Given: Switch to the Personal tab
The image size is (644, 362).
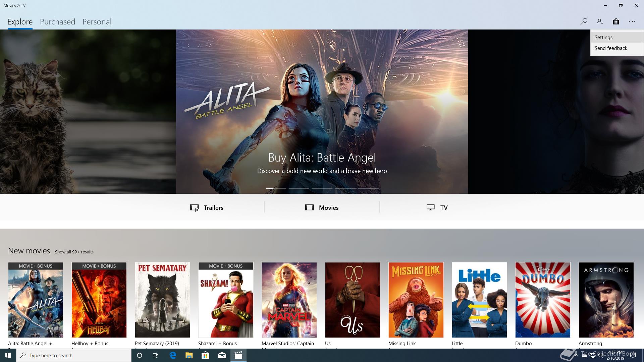Looking at the screenshot, I should (x=97, y=22).
